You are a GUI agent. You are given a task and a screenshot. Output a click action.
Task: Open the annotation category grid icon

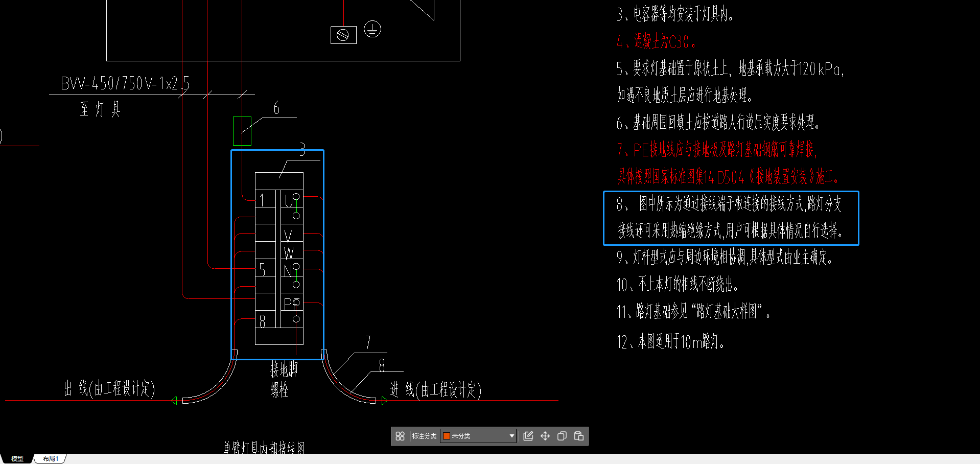[x=400, y=436]
